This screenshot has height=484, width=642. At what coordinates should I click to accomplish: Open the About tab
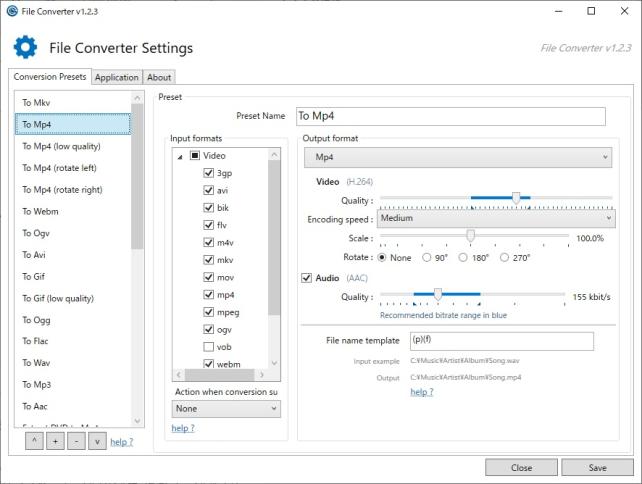click(158, 77)
